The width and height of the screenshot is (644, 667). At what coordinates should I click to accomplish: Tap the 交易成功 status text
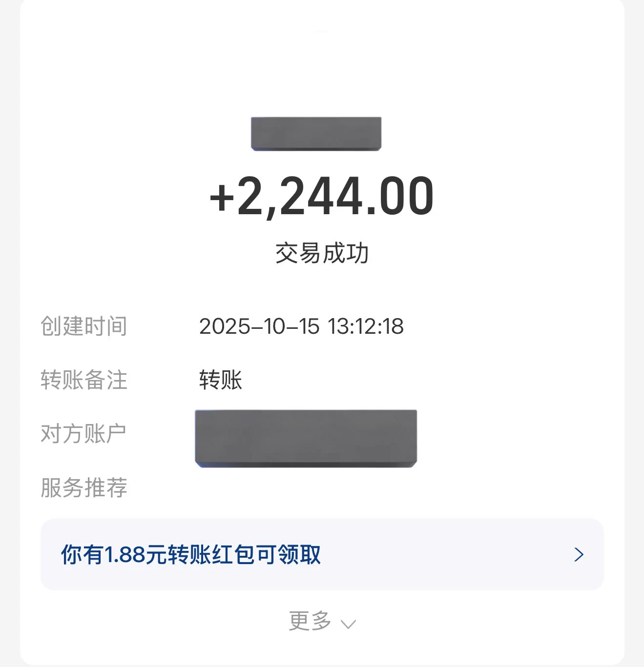pyautogui.click(x=322, y=253)
